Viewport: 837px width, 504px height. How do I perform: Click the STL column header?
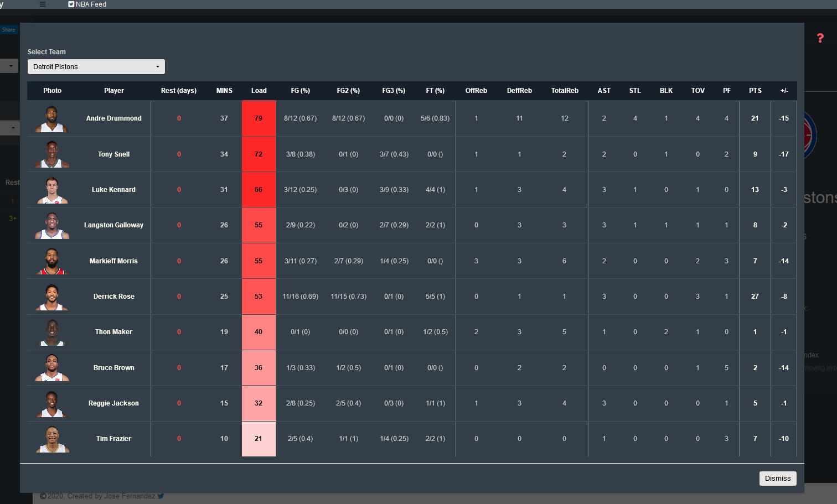pyautogui.click(x=635, y=91)
